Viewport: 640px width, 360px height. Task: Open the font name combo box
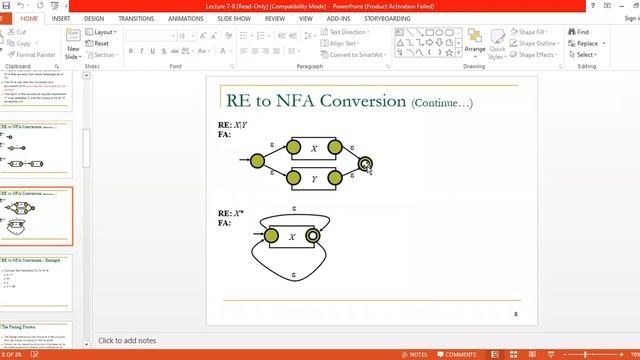(151, 36)
